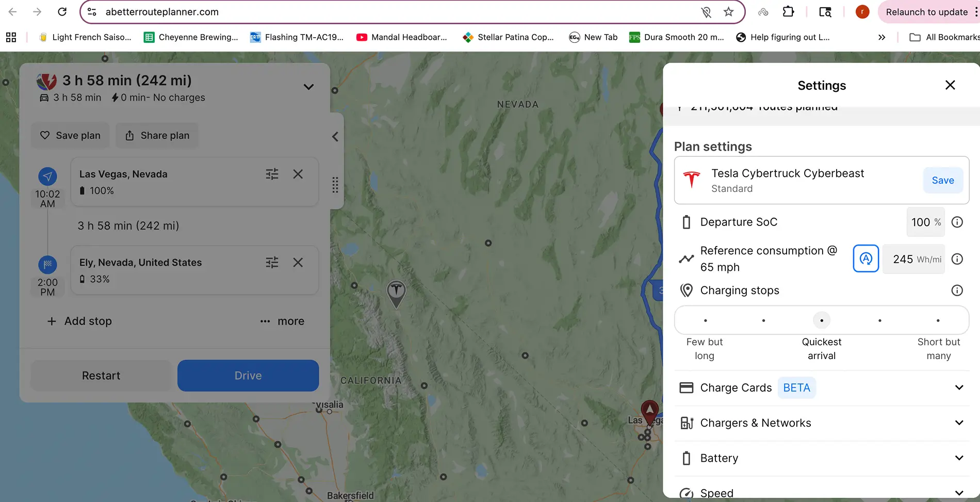View site information icon in address bar
The image size is (980, 502).
[x=92, y=12]
